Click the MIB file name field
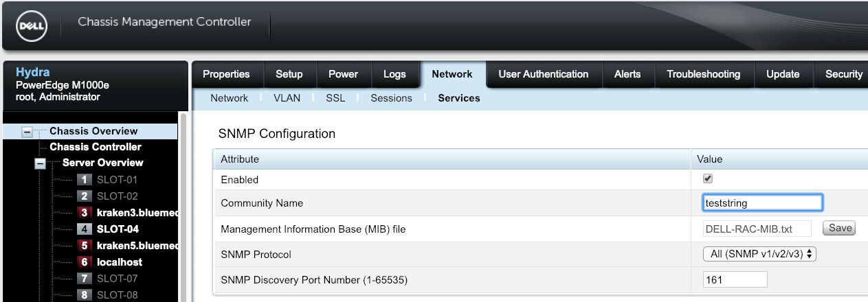This screenshot has width=868, height=302. pyautogui.click(x=757, y=229)
